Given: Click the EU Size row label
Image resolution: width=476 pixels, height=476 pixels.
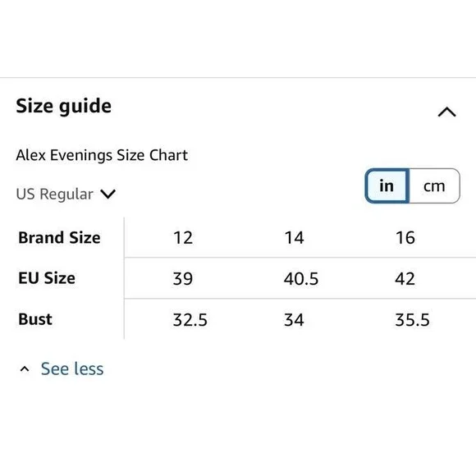Looking at the screenshot, I should coord(47,278).
